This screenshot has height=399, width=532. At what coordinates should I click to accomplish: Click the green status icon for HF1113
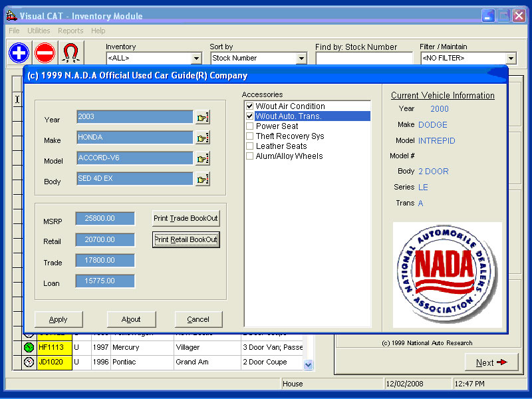pos(29,347)
